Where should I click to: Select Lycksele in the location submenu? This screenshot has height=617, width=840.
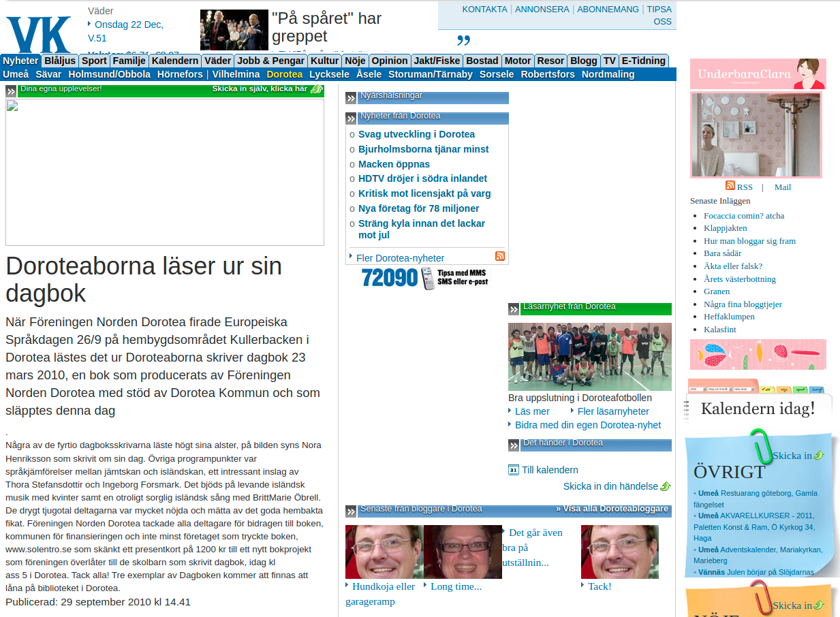point(329,74)
